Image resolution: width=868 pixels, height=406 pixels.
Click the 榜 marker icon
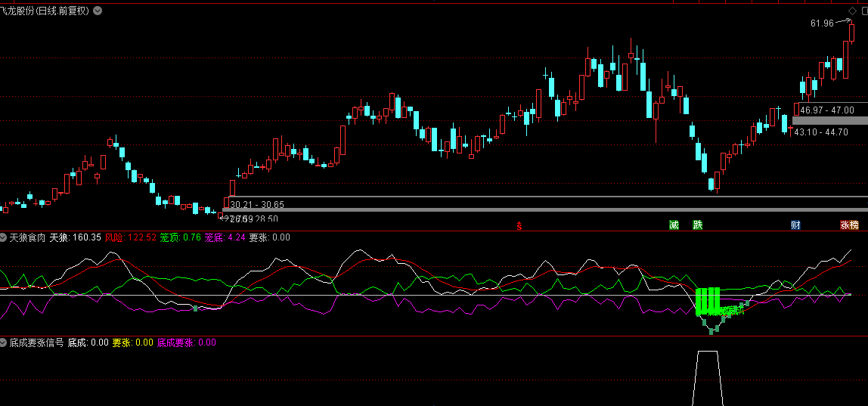click(854, 225)
